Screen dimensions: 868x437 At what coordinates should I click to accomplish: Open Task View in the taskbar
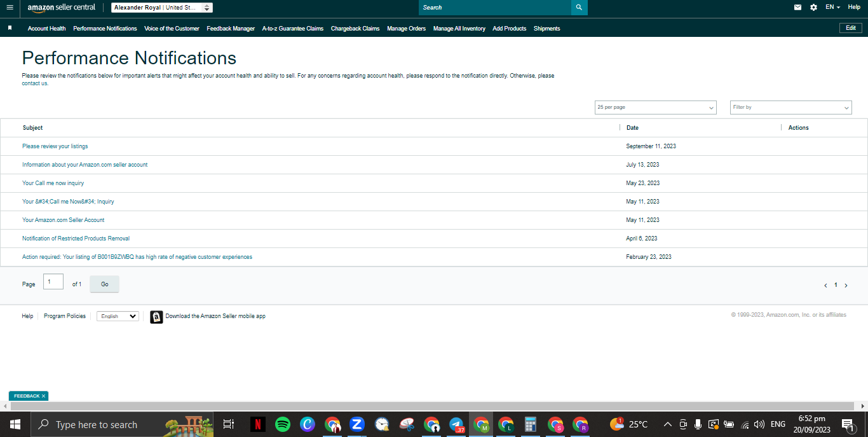pos(229,424)
